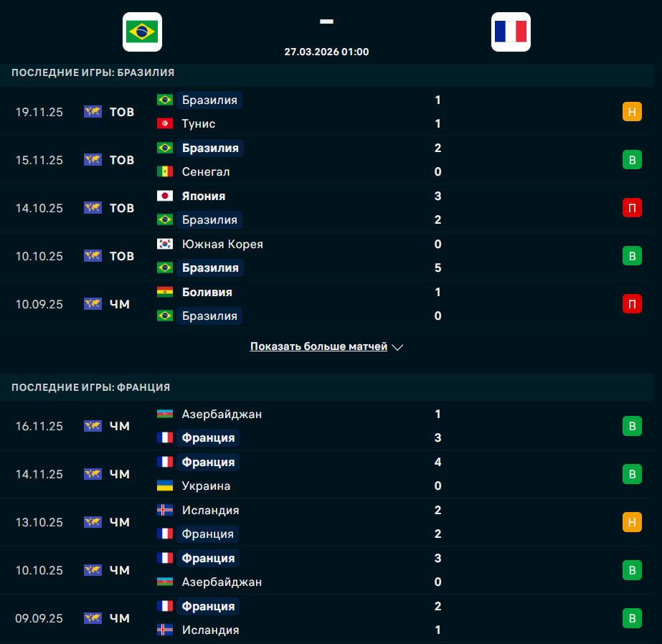
Task: Open the orange Н draw badge for Brazil–Tunisia
Action: (x=631, y=112)
